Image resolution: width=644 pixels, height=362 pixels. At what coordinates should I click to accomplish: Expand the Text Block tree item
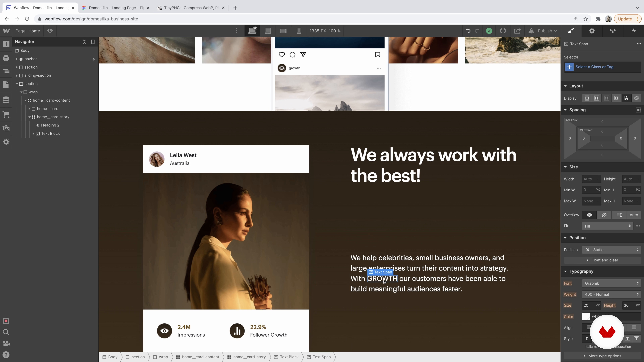click(33, 134)
